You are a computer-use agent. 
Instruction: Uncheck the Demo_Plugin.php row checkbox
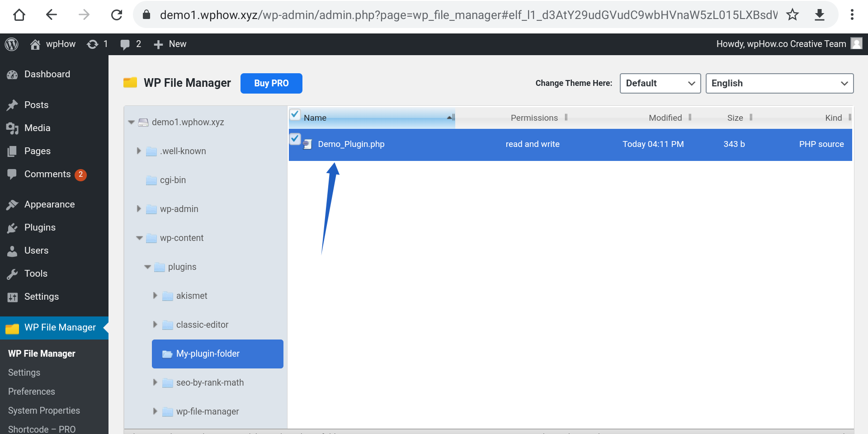[x=295, y=139]
